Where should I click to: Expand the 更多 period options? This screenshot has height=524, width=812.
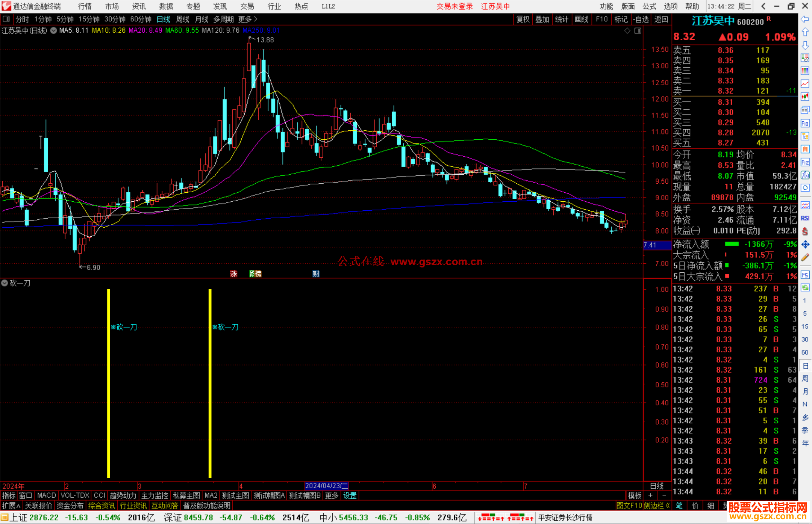coord(248,19)
